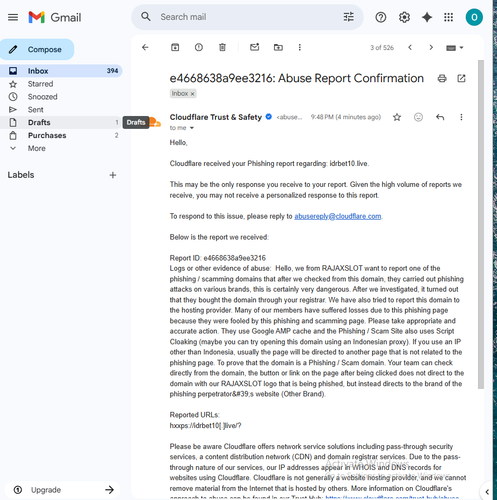Delete this email with trash icon
This screenshot has width=497, height=500.
click(x=222, y=47)
